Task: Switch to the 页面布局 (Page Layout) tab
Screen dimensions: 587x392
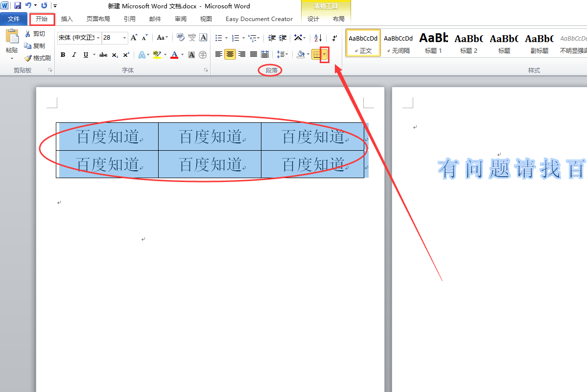Action: [98, 19]
